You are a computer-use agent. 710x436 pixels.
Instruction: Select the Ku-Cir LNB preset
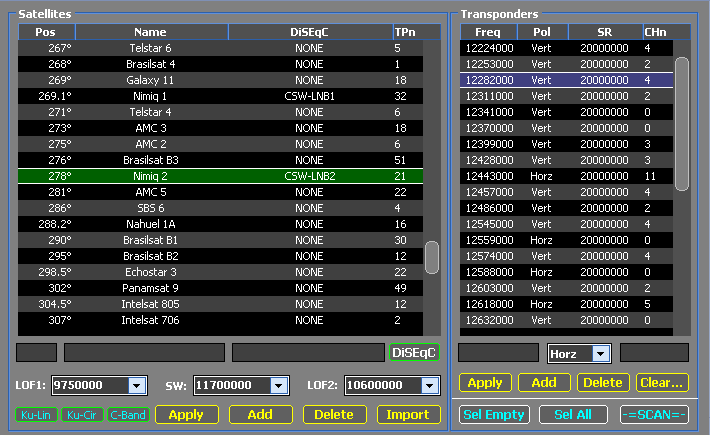[82, 415]
